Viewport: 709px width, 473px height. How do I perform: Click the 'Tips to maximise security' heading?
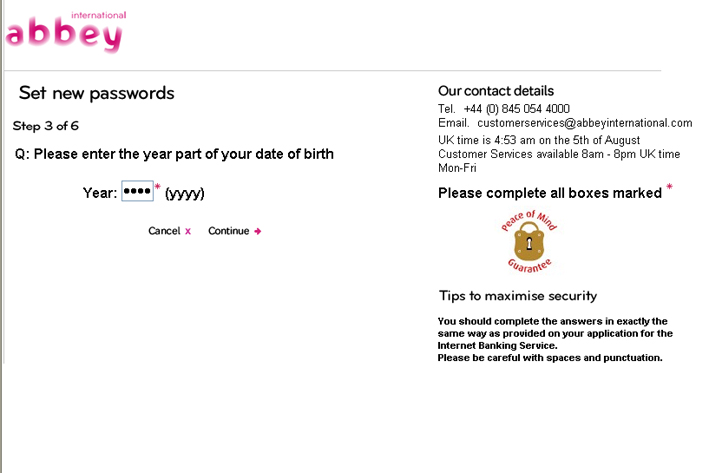pos(518,296)
